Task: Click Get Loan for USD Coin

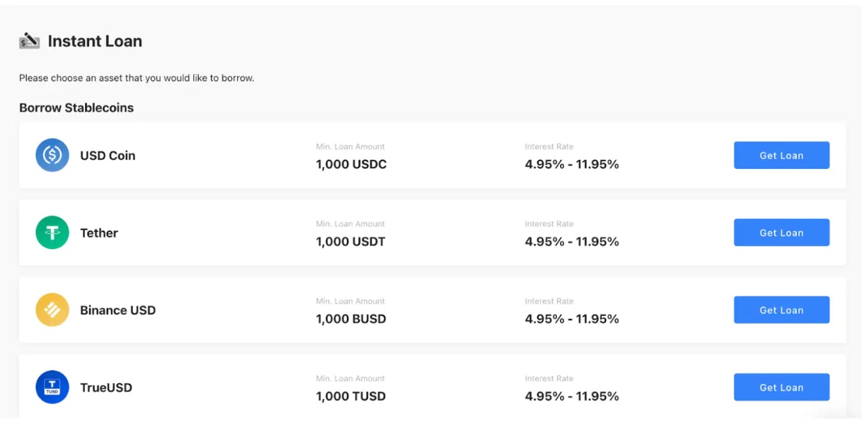Action: pyautogui.click(x=781, y=155)
